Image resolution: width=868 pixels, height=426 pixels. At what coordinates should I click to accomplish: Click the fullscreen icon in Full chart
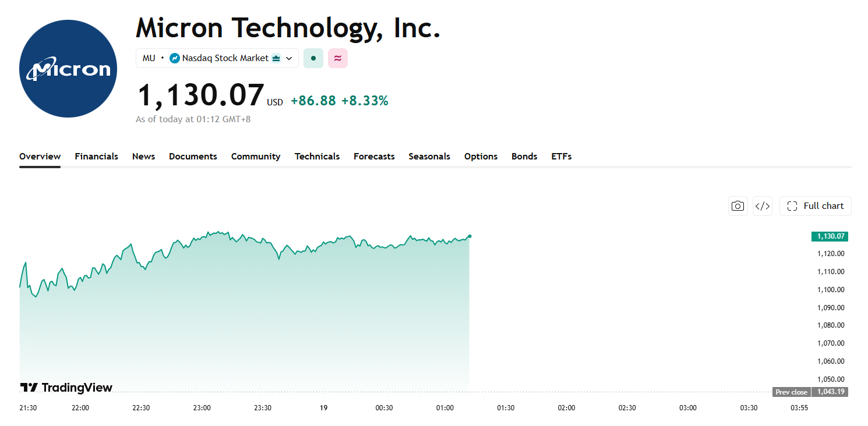click(792, 206)
